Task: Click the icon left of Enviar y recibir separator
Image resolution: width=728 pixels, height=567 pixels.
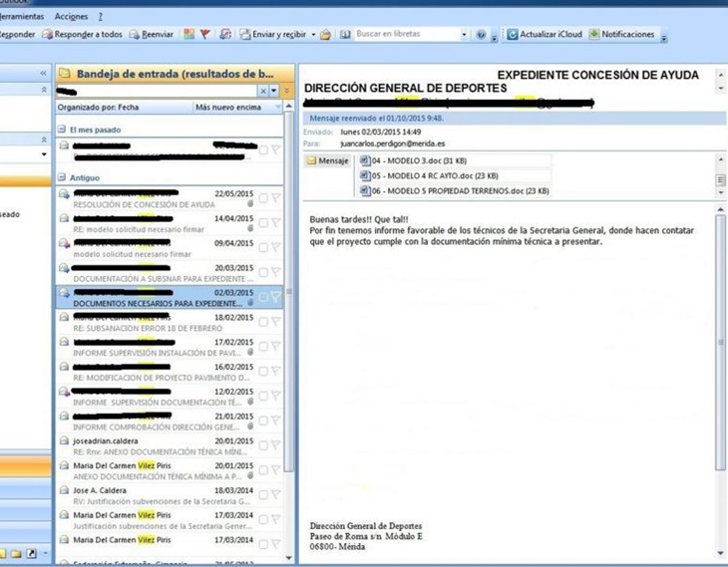Action: click(x=225, y=34)
